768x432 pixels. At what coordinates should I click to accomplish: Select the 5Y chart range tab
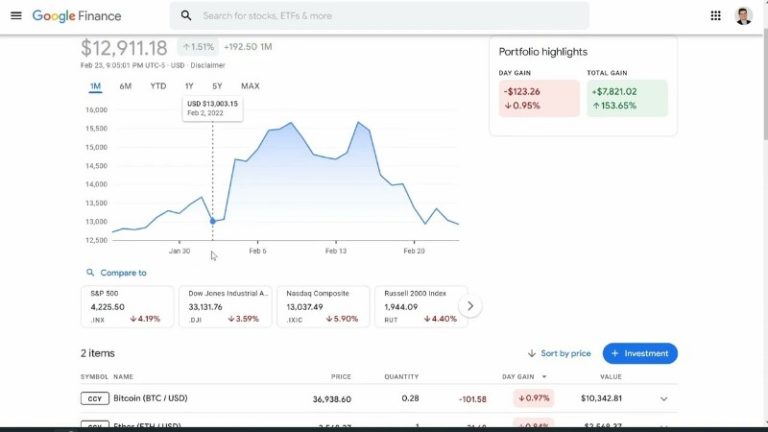click(217, 86)
